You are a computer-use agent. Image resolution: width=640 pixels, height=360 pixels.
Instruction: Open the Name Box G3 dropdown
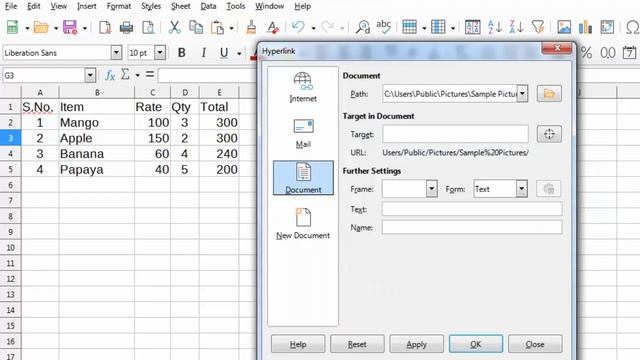click(90, 76)
